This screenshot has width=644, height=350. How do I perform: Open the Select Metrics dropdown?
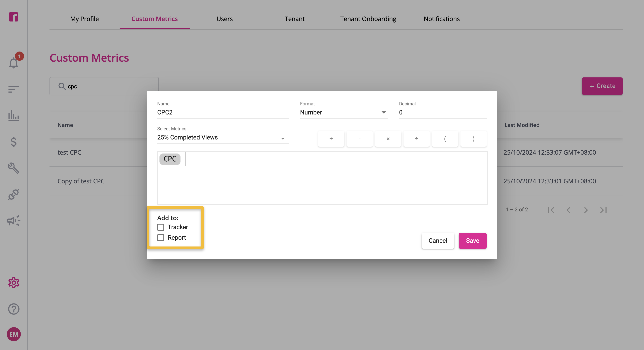point(223,137)
